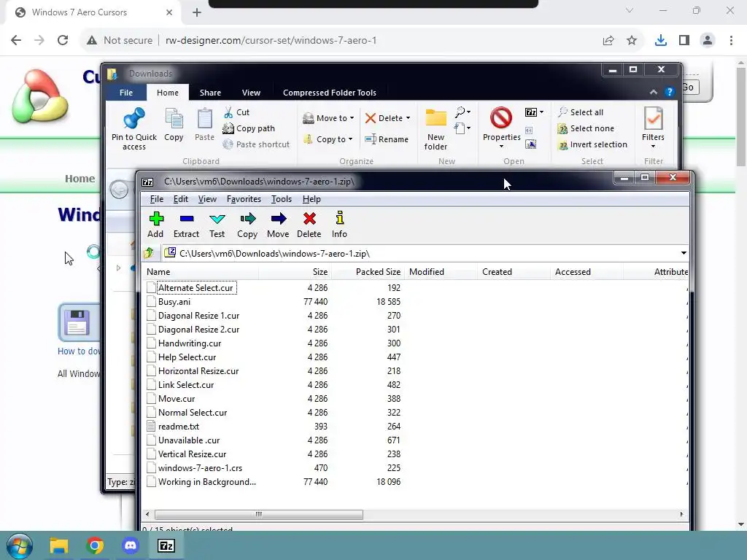747x560 pixels.
Task: Switch to the Share tab in Explorer
Action: (210, 93)
